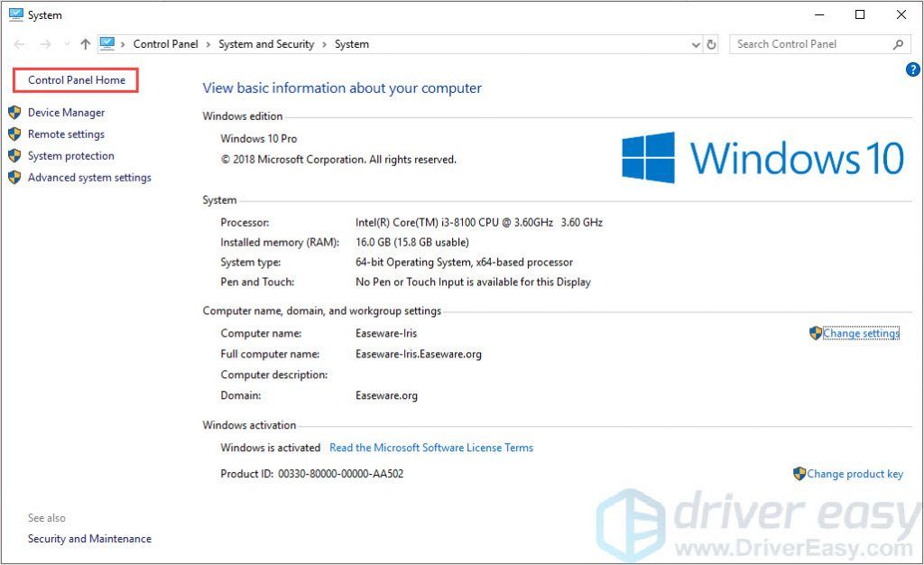This screenshot has height=565, width=924.
Task: Click shield icon next to Change settings
Action: [816, 333]
